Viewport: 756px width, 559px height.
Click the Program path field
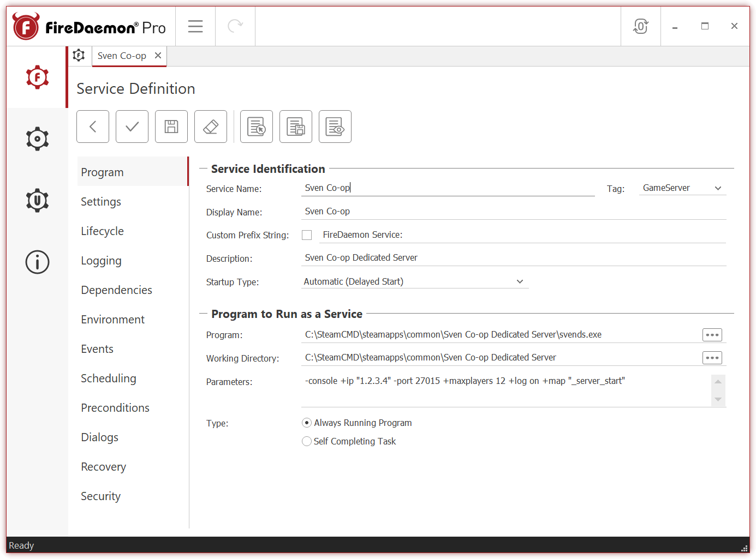tap(499, 334)
